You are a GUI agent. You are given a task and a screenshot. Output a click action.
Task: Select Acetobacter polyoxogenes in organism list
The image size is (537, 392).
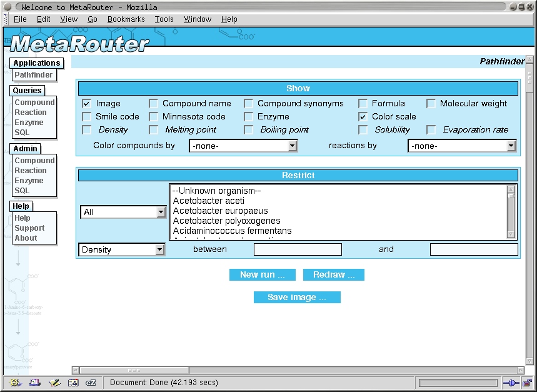(x=338, y=221)
